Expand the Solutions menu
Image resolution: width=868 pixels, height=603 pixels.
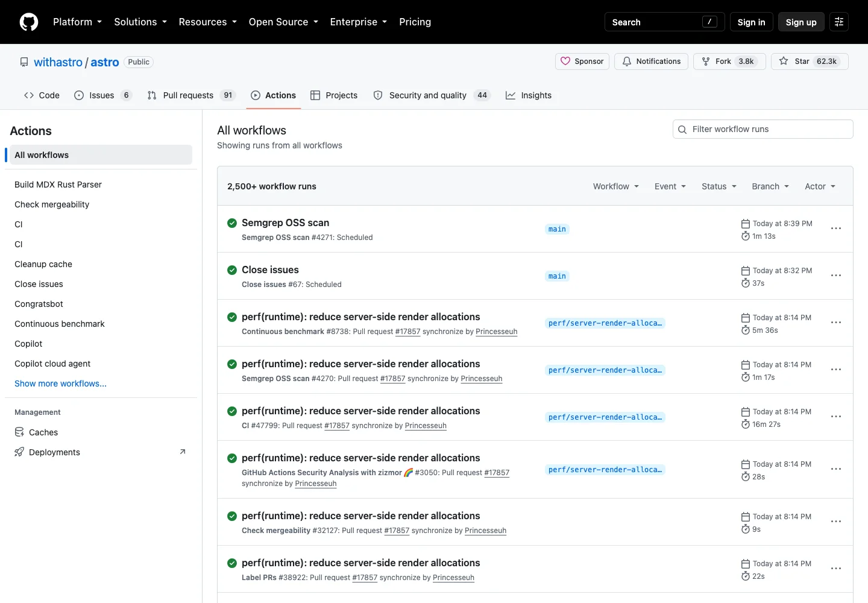(140, 22)
